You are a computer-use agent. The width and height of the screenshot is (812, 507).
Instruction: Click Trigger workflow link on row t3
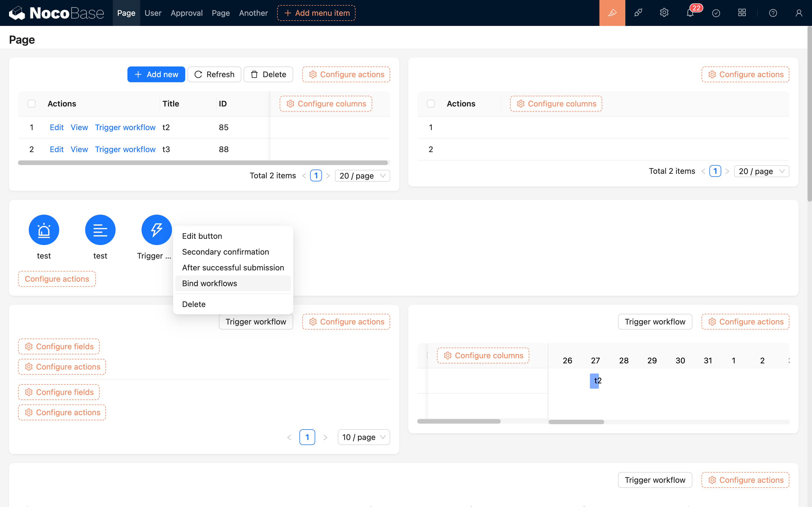coord(125,149)
